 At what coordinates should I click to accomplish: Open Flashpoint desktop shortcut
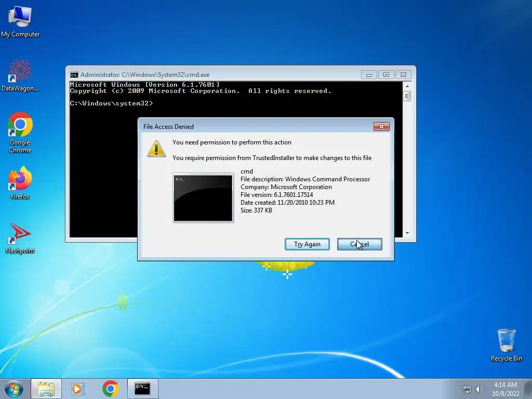(x=20, y=238)
